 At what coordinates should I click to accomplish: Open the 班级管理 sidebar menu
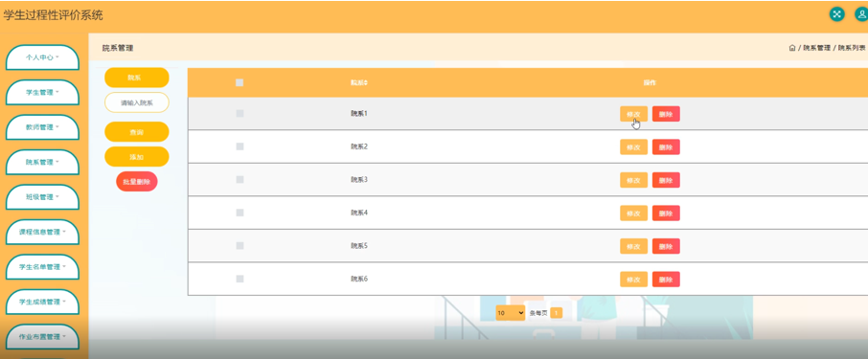42,197
